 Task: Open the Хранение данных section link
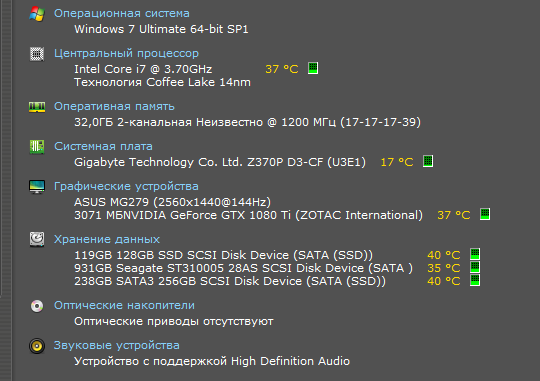pyautogui.click(x=107, y=239)
